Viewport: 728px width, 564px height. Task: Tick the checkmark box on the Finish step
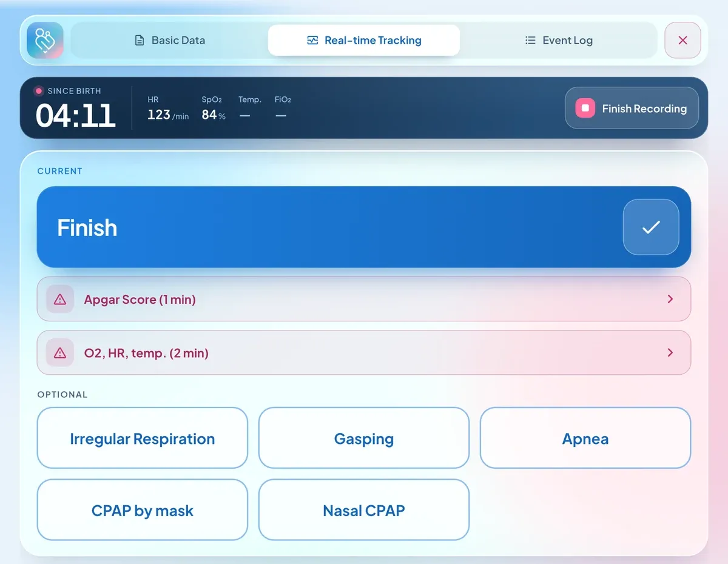pos(651,227)
